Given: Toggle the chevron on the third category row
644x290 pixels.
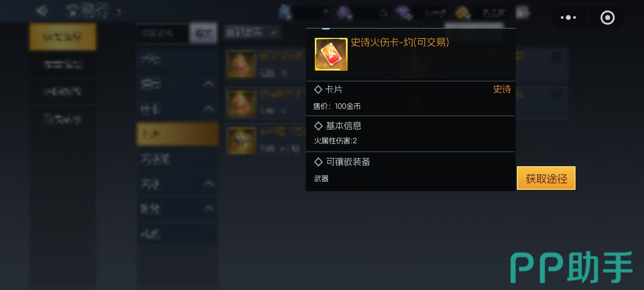Looking at the screenshot, I should 209,109.
